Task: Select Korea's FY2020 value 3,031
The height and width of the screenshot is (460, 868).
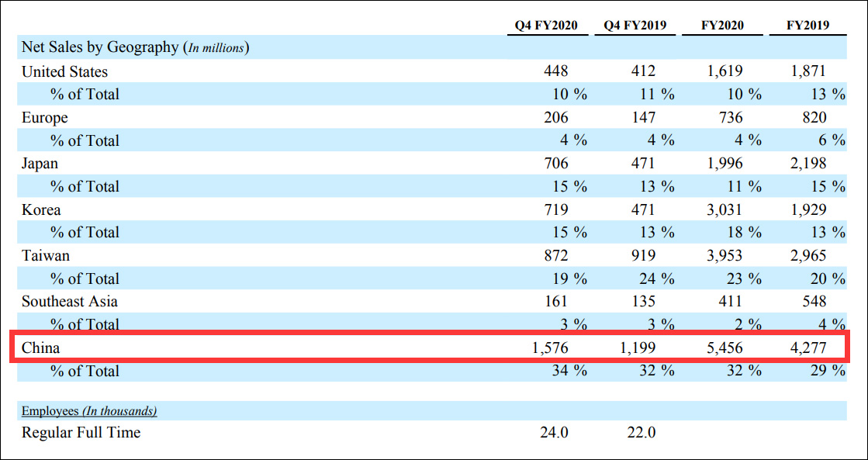Action: (724, 209)
